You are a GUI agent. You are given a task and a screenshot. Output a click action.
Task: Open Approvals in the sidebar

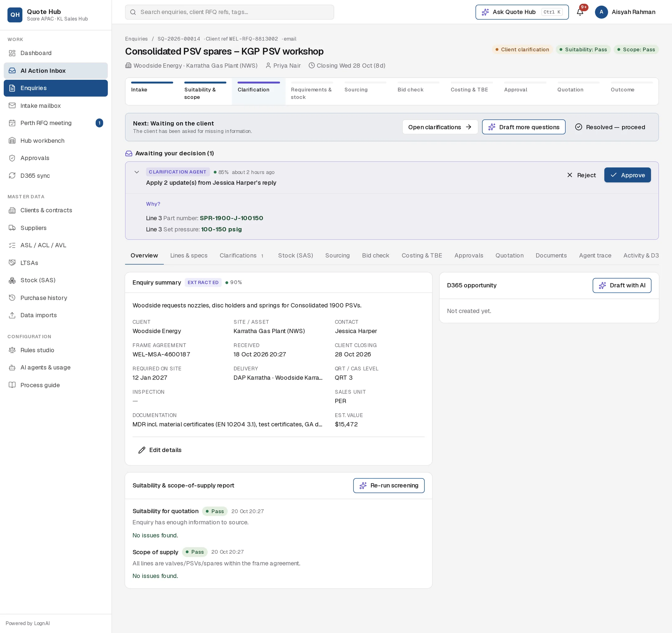[x=56, y=158]
